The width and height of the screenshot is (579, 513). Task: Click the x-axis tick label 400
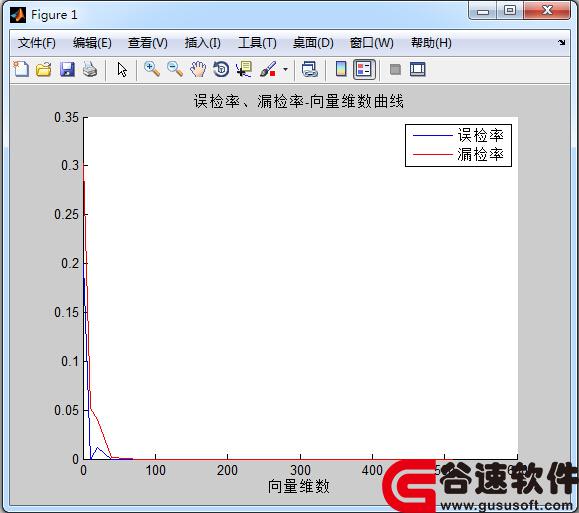pyautogui.click(x=372, y=470)
